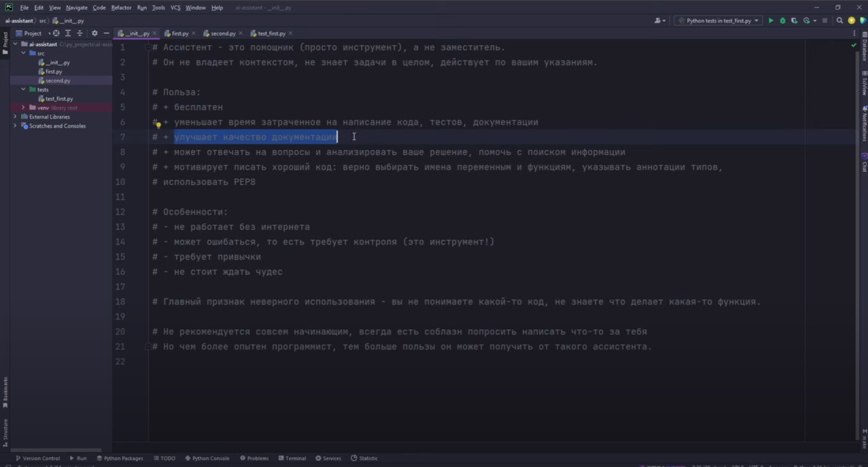
Task: Click the yellow lightbulb intention icon
Action: (x=158, y=125)
